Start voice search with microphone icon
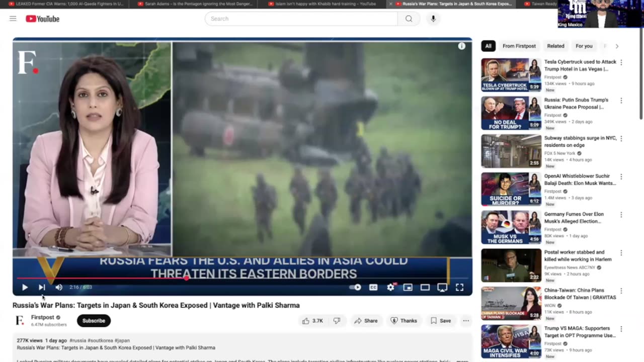This screenshot has height=362, width=644. tap(433, 19)
